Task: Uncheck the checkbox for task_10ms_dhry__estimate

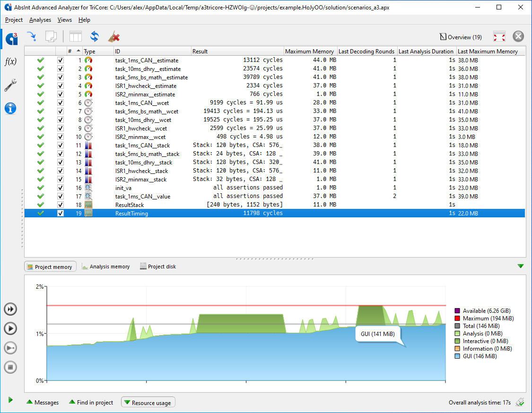Action: point(61,69)
